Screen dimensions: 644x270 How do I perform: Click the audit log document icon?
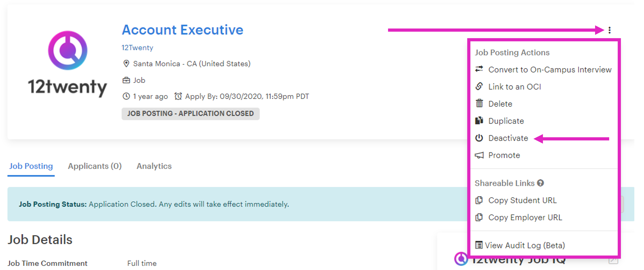pos(479,245)
